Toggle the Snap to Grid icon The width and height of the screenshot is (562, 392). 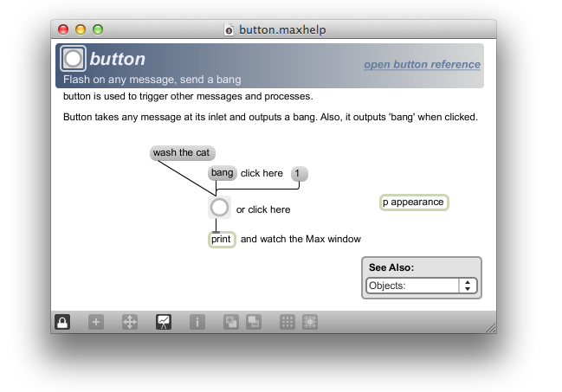pos(310,322)
